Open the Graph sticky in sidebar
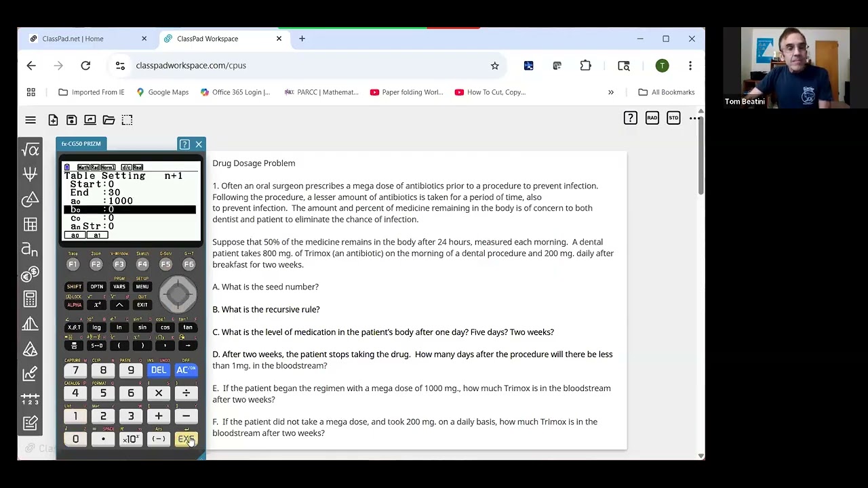 (x=30, y=174)
